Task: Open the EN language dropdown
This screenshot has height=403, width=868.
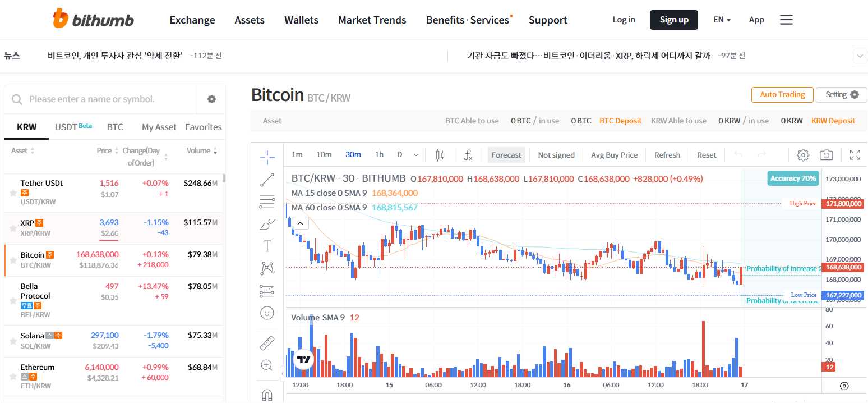Action: pyautogui.click(x=722, y=20)
